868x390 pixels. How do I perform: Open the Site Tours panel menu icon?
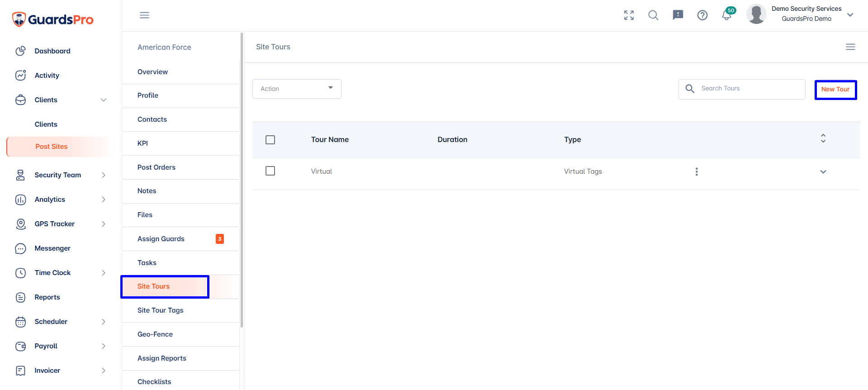tap(850, 47)
